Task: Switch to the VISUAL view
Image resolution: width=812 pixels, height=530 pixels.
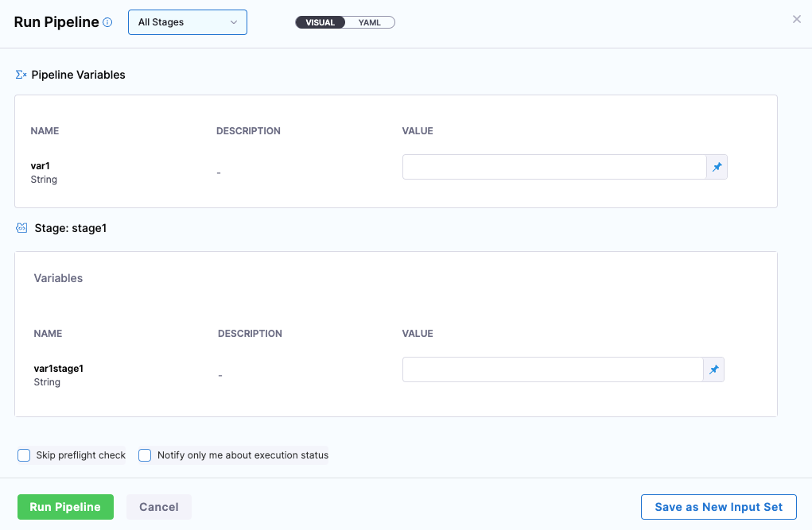Action: [321, 22]
